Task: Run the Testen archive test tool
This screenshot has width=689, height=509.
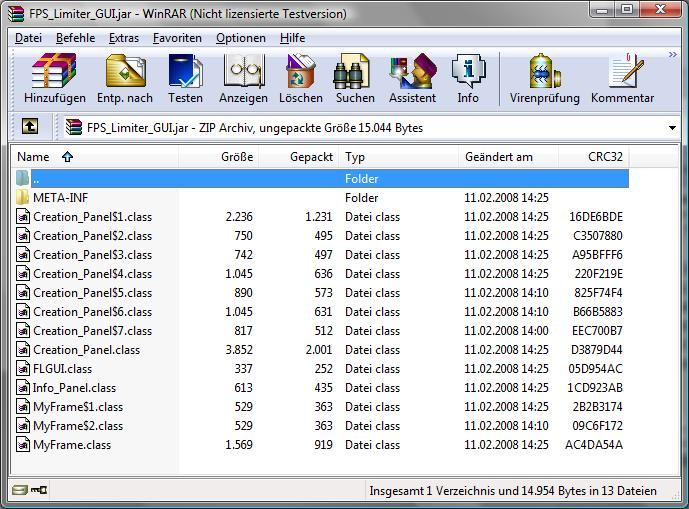Action: click(185, 79)
